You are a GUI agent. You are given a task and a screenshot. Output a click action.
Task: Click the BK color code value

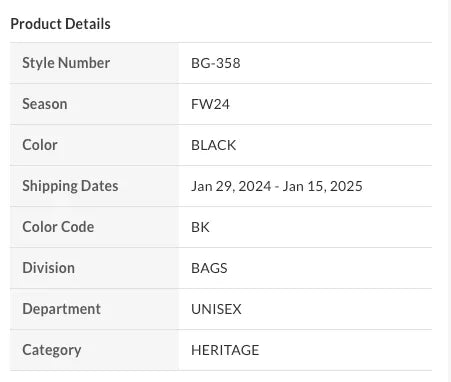pos(200,227)
